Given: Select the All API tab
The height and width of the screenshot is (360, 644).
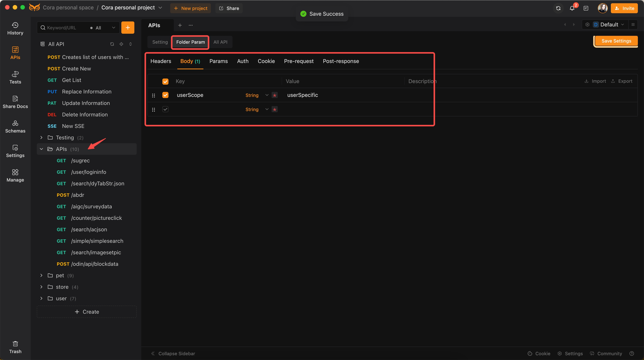Looking at the screenshot, I should [220, 42].
